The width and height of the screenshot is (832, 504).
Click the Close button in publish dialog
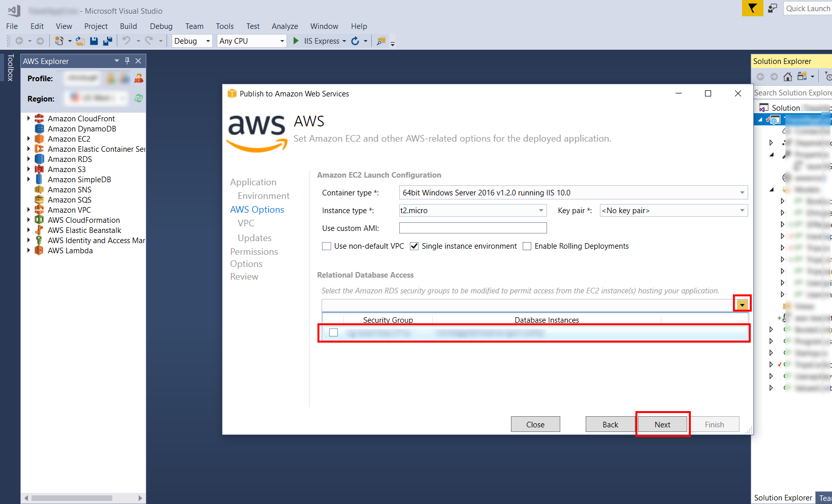pos(535,424)
